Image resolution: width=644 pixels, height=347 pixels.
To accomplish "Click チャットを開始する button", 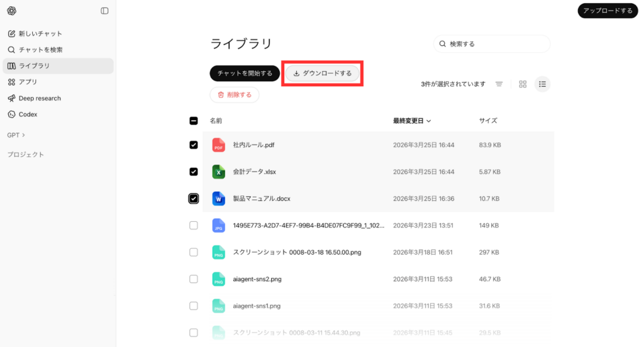I will tap(245, 73).
